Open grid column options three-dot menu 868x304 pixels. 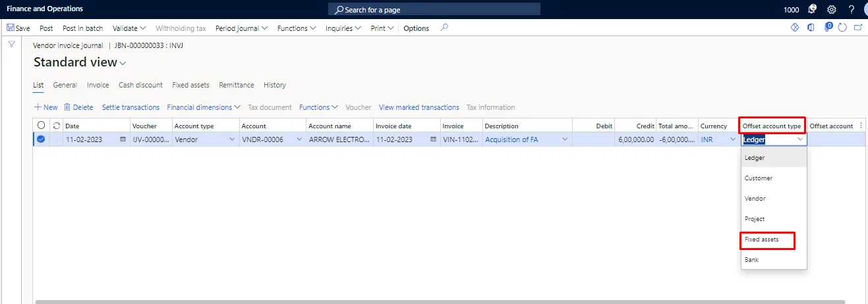pyautogui.click(x=861, y=126)
